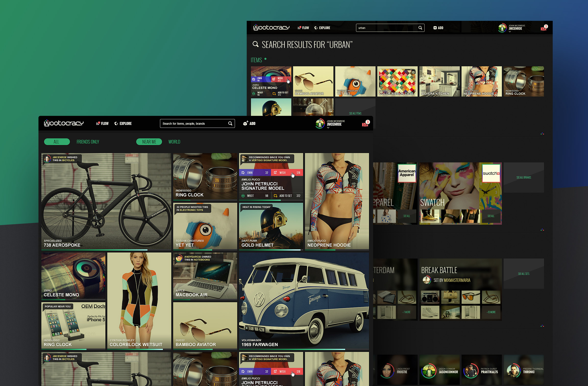This screenshot has height=386, width=588.
Task: Click the Wootocracy logo in the front window
Action: [x=64, y=123]
